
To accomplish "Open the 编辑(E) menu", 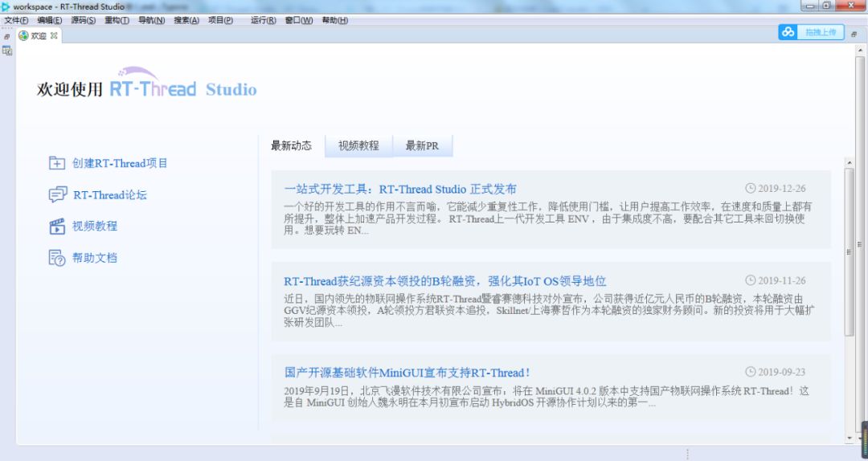I will pyautogui.click(x=50, y=20).
